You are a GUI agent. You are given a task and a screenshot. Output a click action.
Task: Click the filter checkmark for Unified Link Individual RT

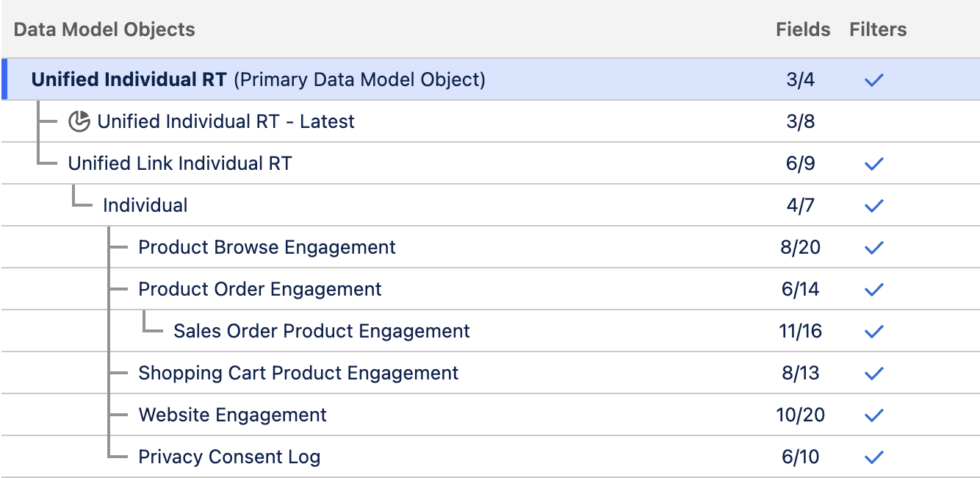click(x=873, y=163)
